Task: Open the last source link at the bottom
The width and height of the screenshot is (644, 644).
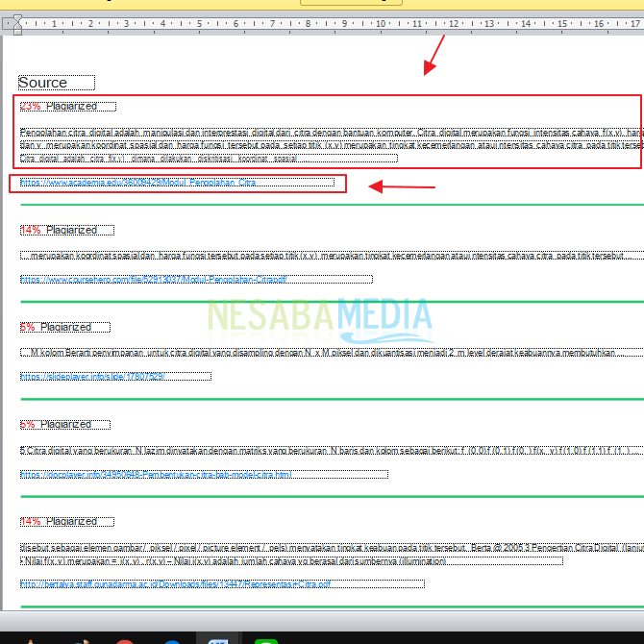Action: 175,583
